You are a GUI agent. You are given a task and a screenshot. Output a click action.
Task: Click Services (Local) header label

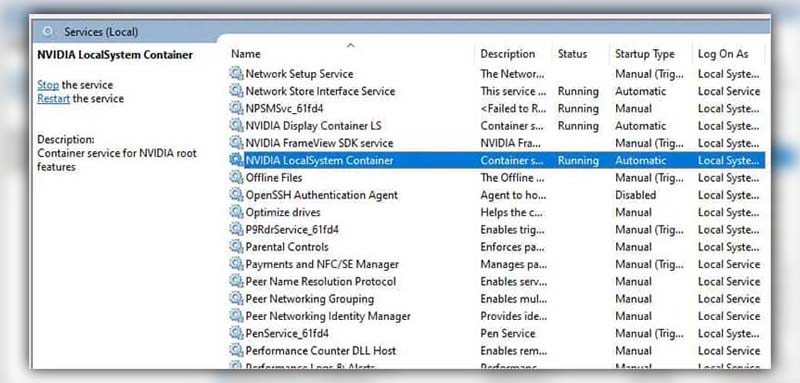101,32
